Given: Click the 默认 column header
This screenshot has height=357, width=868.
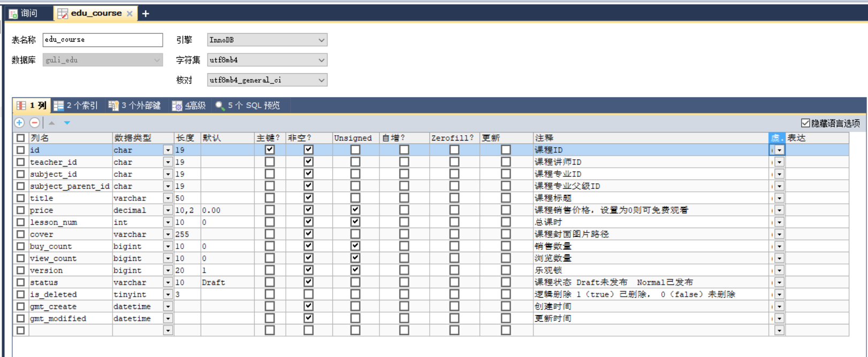Looking at the screenshot, I should [x=227, y=138].
